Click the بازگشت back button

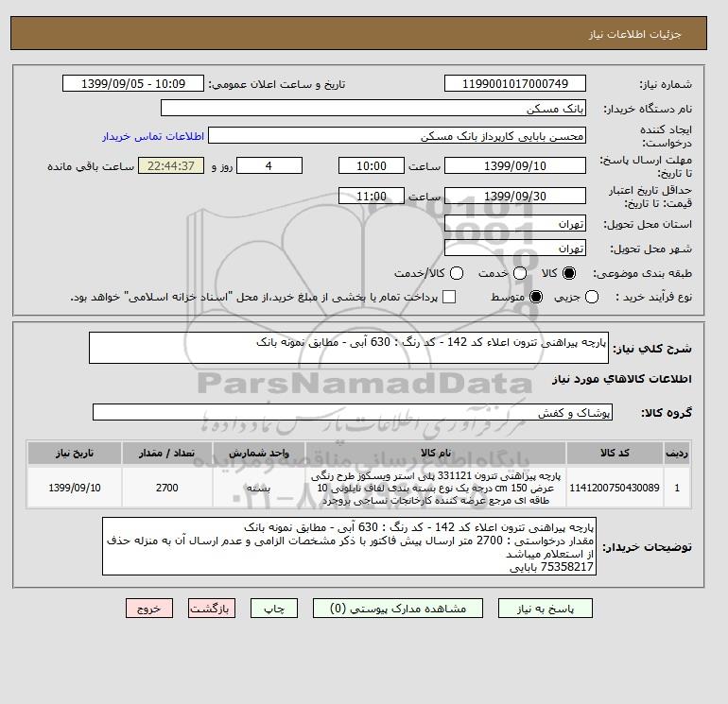[212, 609]
